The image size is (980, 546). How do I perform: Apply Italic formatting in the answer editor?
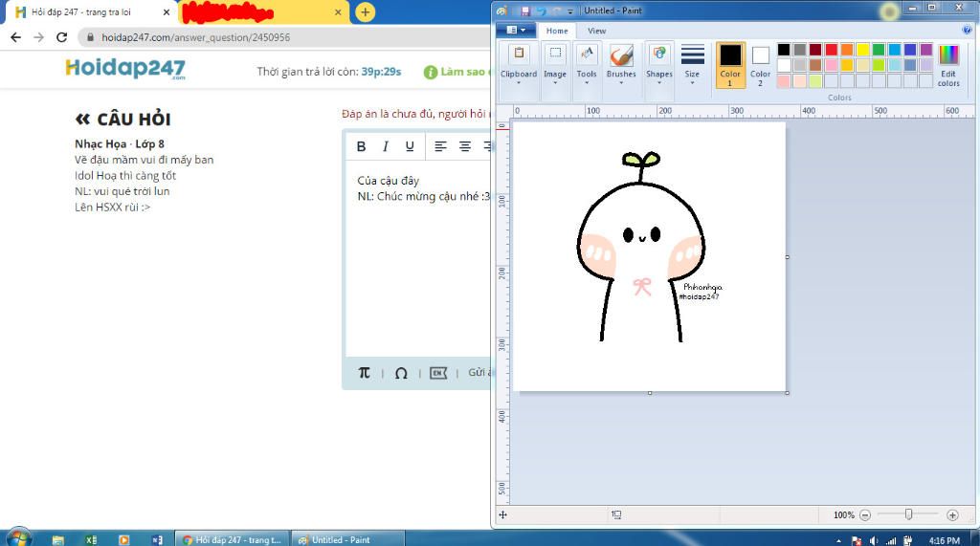tap(385, 146)
